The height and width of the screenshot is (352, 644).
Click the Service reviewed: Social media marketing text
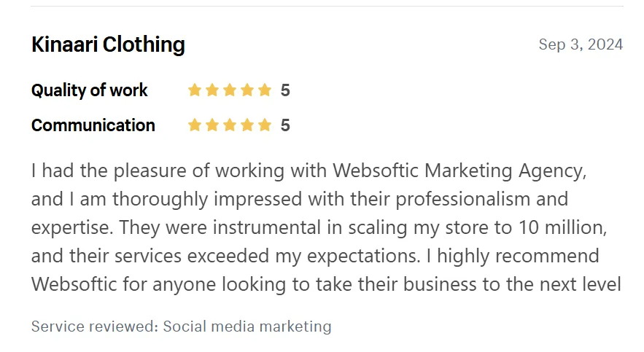click(181, 326)
